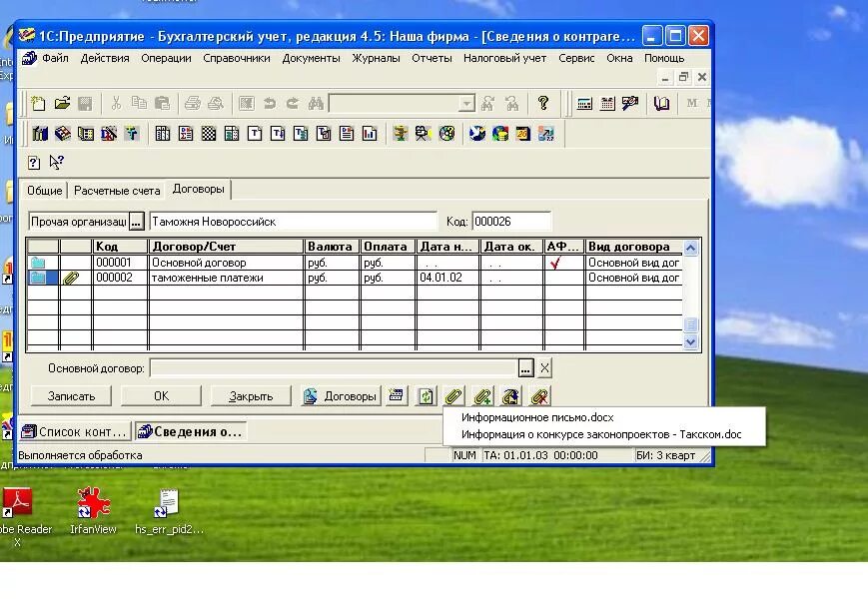Click the blue globe icon in second toolbar
The width and height of the screenshot is (868, 599).
pyautogui.click(x=476, y=134)
